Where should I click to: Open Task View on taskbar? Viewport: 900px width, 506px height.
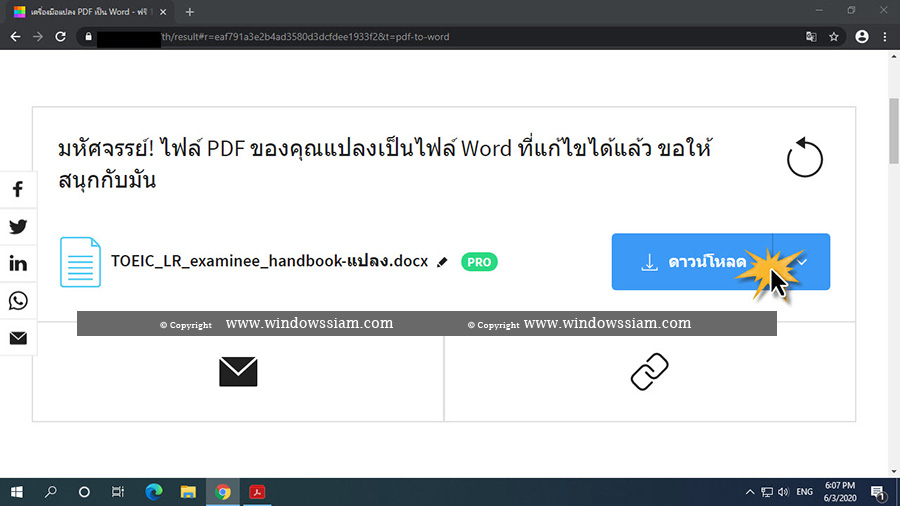pyautogui.click(x=118, y=492)
